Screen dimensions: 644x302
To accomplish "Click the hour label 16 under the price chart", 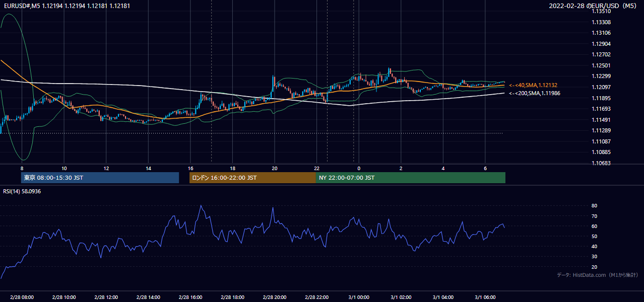I will 190,168.
